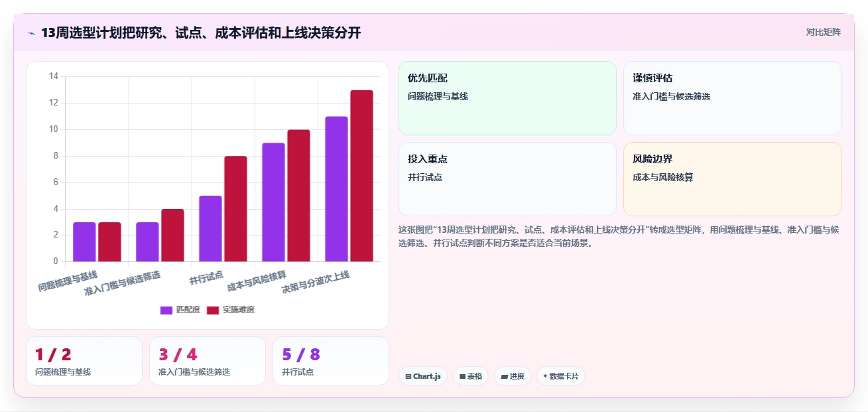Click the 成本与风险核算 x-axis label
The image size is (868, 412).
click(257, 281)
